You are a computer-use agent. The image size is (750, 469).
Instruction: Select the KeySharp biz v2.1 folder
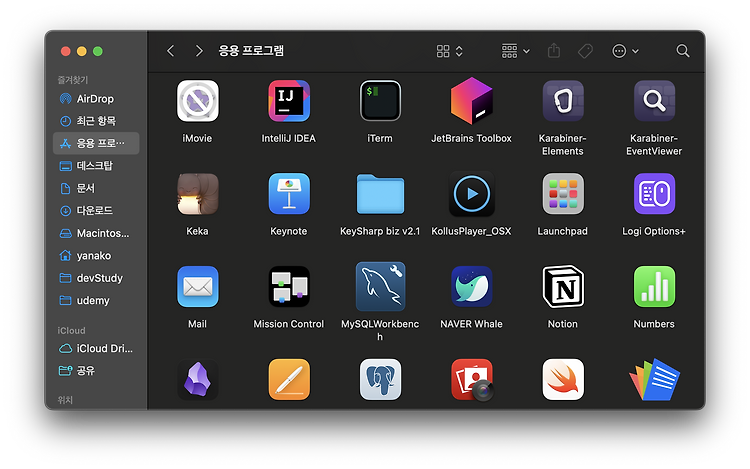tap(380, 194)
